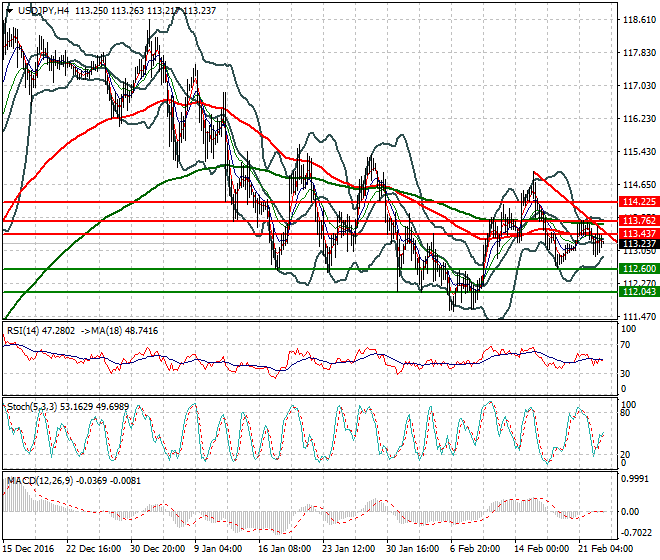Click the 15 Dec 2016 date label

(x=29, y=549)
